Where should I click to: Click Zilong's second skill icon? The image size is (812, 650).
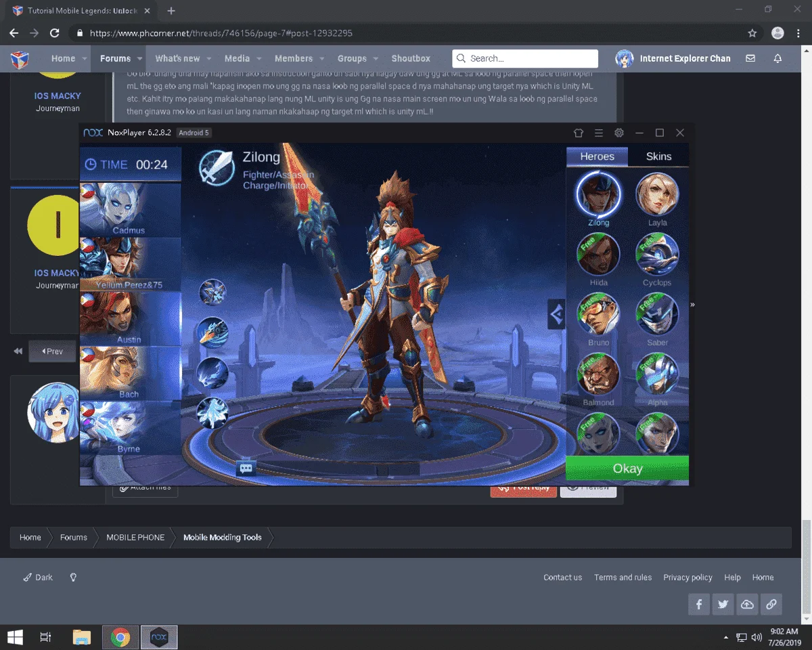[212, 332]
